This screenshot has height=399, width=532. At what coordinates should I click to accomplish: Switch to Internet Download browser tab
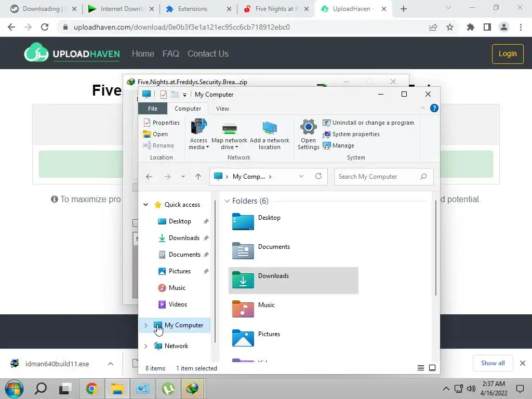click(121, 9)
